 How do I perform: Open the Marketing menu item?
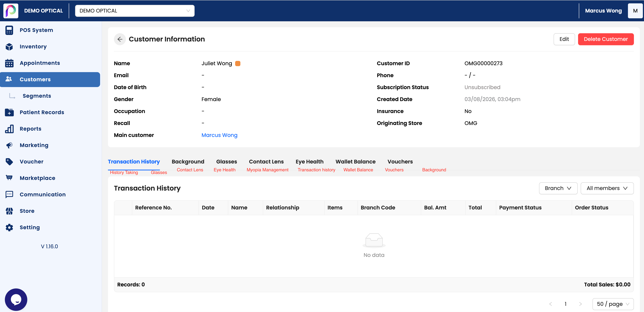(x=50, y=145)
